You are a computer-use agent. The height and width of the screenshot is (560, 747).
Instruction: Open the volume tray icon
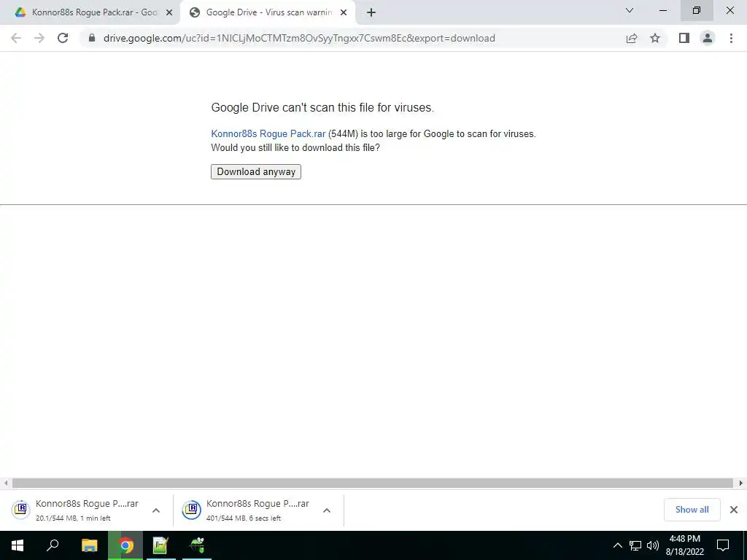point(653,545)
